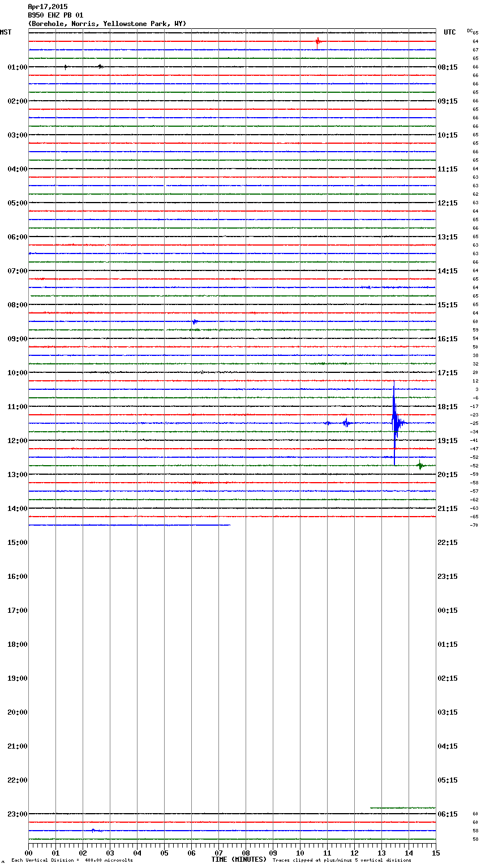Click the black event near minute 2.6 at 01:00
Viewport: 481px width, 868px height.
pyautogui.click(x=100, y=67)
